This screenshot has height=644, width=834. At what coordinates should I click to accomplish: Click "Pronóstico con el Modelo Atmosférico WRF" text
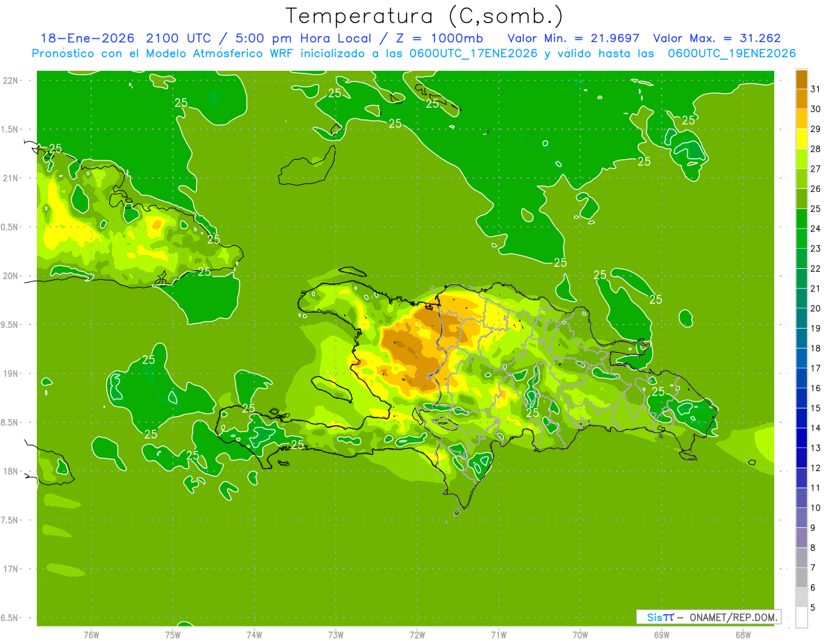tap(163, 53)
